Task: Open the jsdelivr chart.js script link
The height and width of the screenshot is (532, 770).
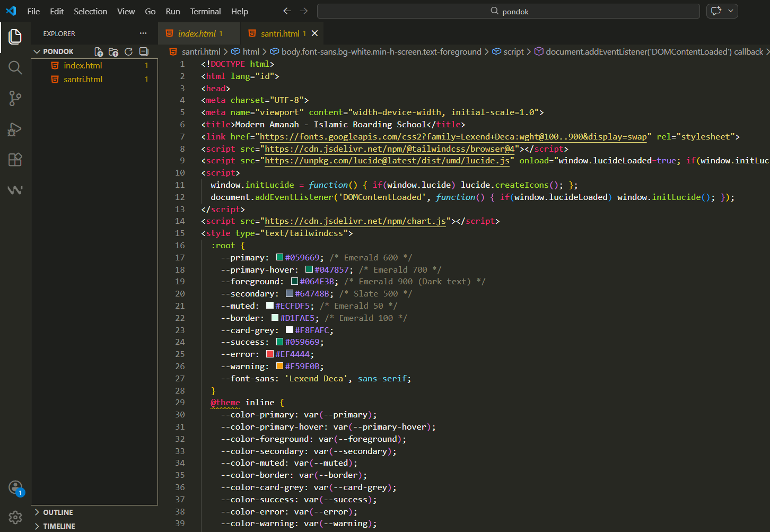Action: pyautogui.click(x=355, y=221)
